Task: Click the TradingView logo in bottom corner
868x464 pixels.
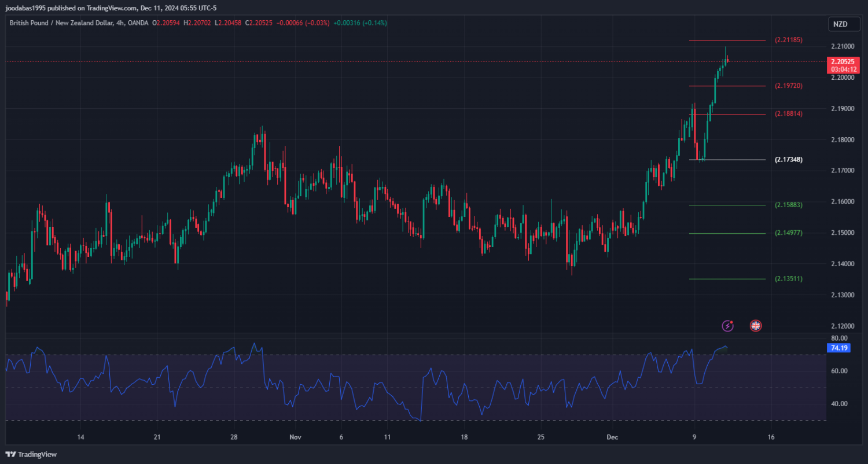Action: 32,454
